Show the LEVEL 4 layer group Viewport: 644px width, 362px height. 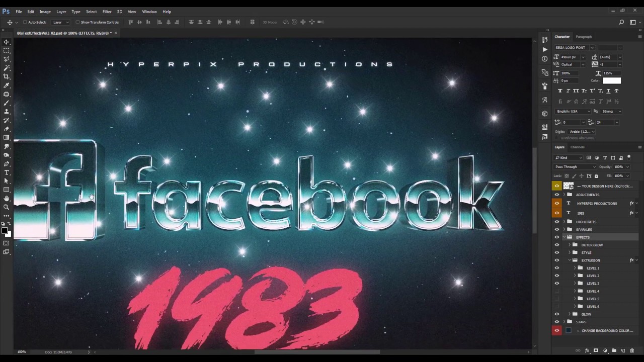tap(556, 291)
